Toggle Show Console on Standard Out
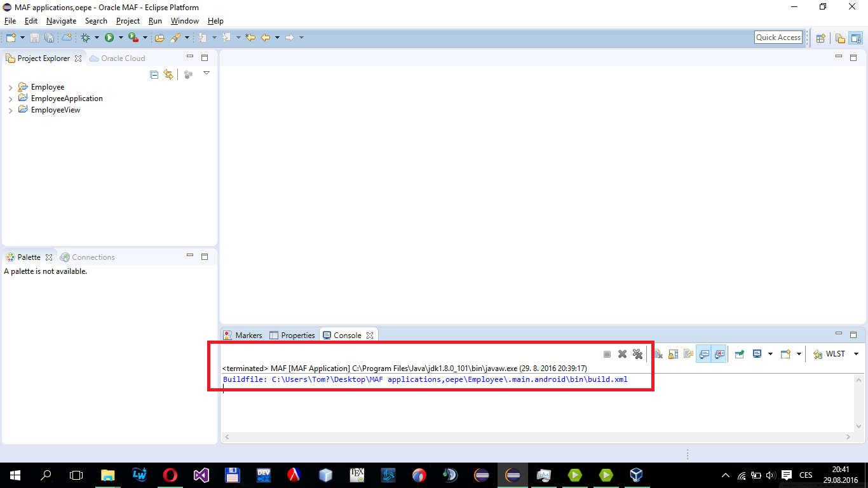 pyautogui.click(x=704, y=354)
